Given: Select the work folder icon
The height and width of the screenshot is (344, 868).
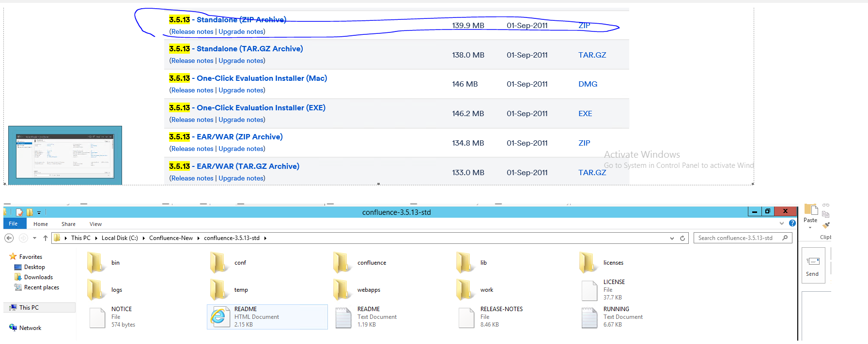Looking at the screenshot, I should point(465,289).
